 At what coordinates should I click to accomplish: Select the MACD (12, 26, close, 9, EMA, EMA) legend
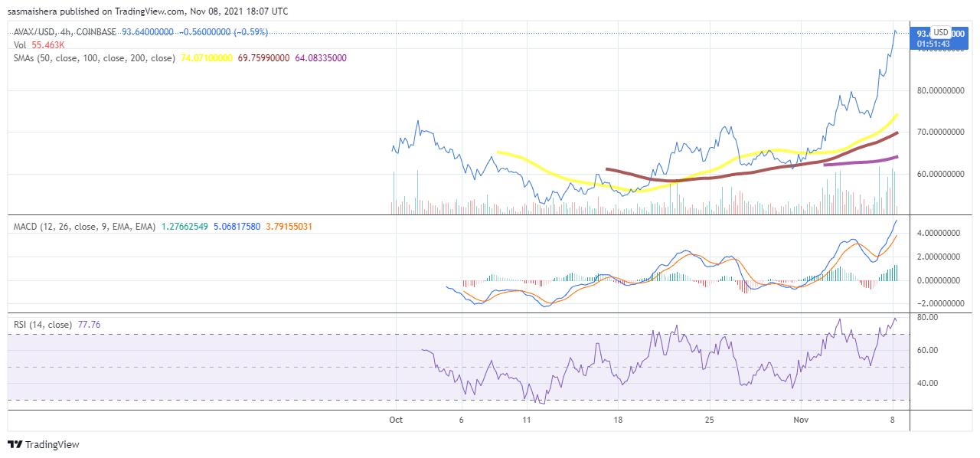point(84,227)
